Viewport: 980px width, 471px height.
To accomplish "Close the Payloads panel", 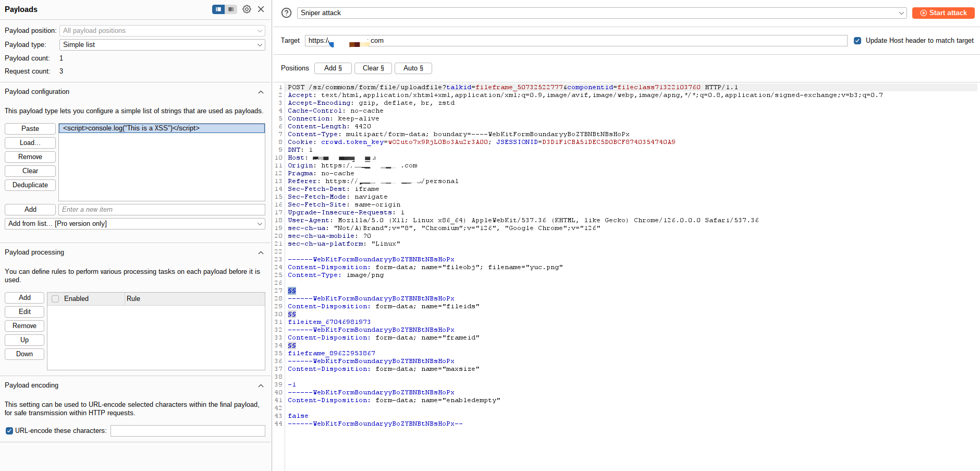I will tap(261, 9).
